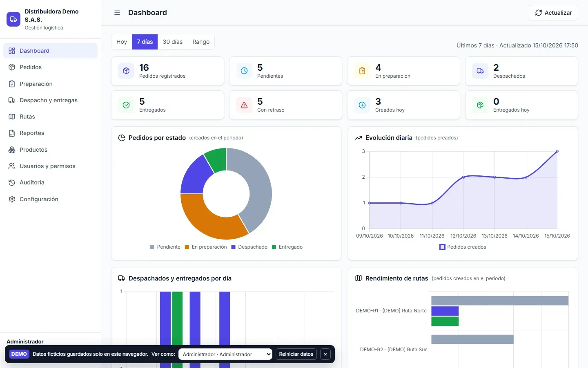Viewport: 588px width, 368px height.
Task: Choose the Rango period tab
Action: point(201,42)
